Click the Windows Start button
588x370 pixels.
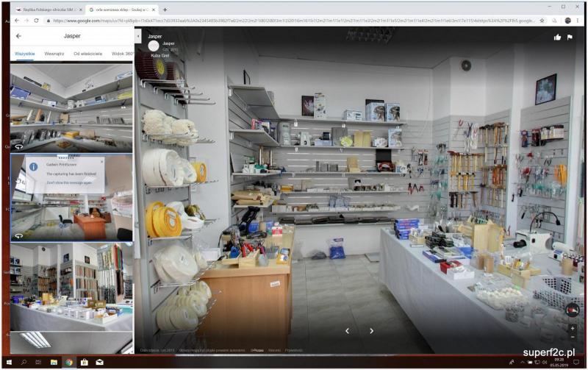tap(7, 362)
